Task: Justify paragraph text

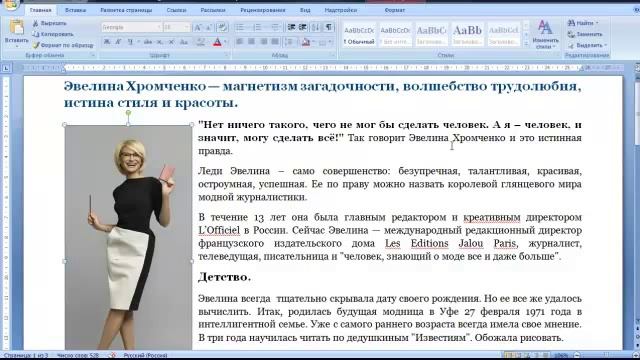Action: tap(276, 42)
